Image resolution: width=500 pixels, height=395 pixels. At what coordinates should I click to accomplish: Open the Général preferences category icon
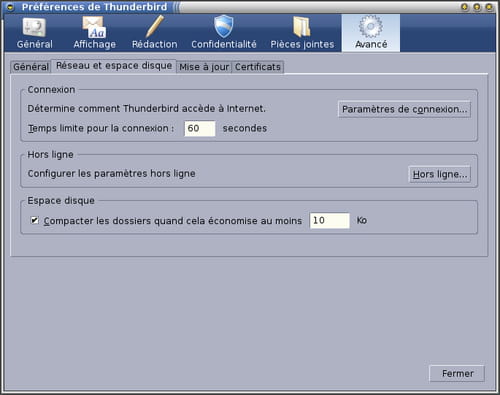[x=34, y=33]
